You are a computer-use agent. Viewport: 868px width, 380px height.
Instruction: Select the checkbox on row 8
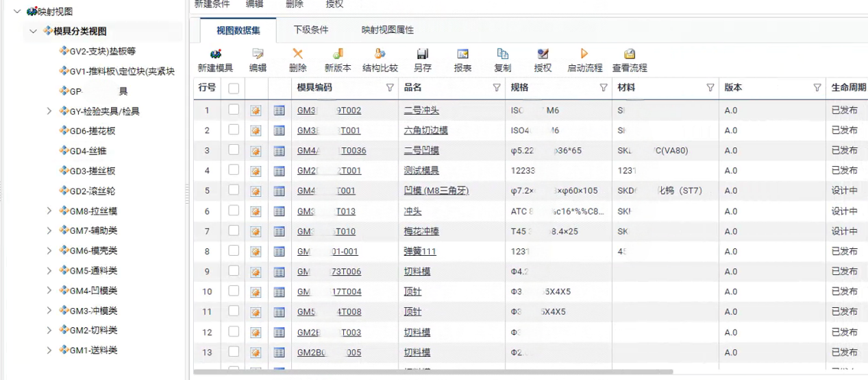click(x=234, y=252)
